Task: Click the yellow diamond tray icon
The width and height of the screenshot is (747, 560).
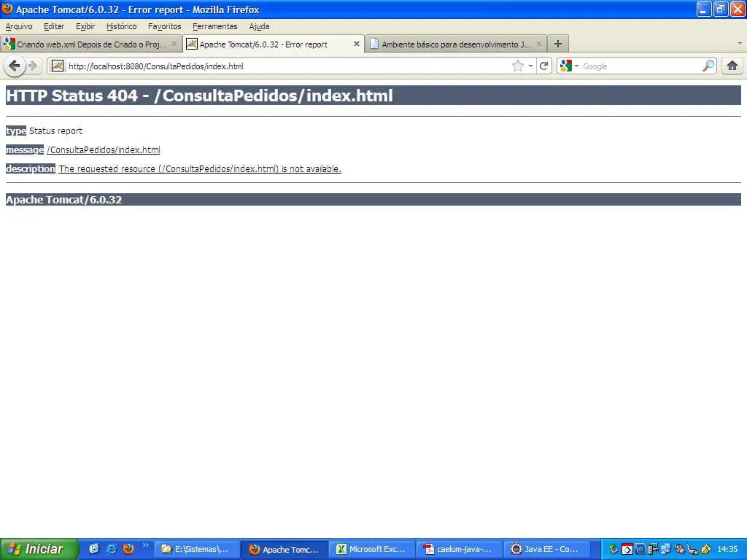Action: (706, 549)
